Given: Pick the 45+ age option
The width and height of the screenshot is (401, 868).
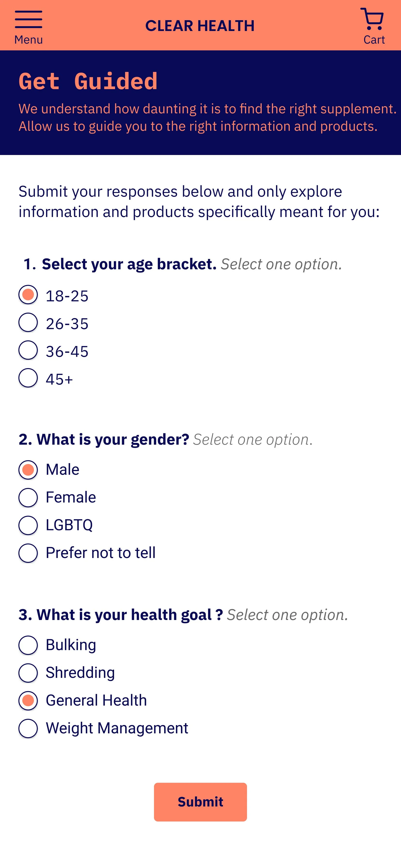Looking at the screenshot, I should pos(28,378).
